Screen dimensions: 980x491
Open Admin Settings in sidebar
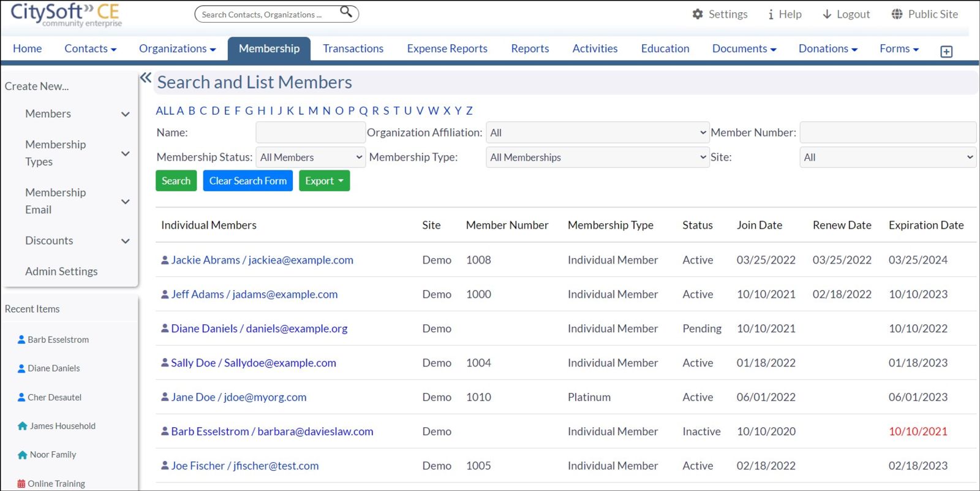61,271
